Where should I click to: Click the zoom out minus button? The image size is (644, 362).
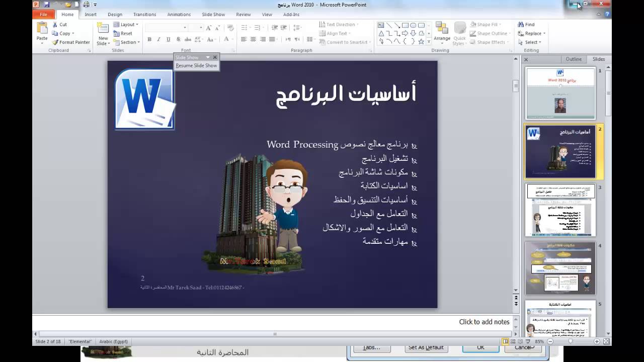point(549,341)
